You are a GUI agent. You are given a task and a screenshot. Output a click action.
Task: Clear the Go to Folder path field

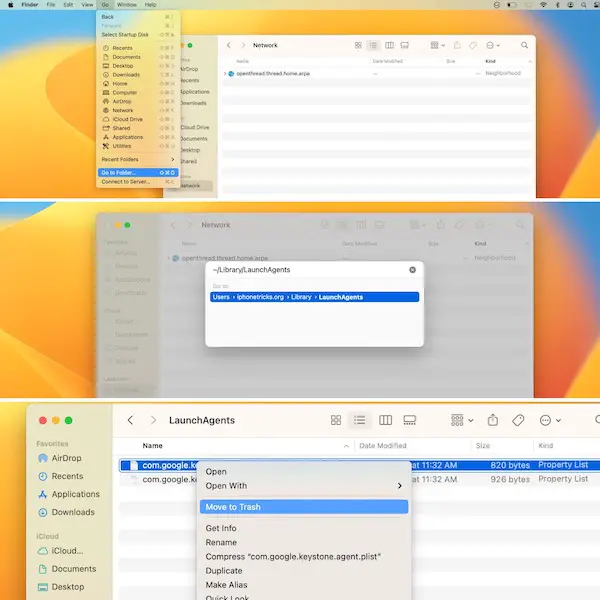[412, 270]
